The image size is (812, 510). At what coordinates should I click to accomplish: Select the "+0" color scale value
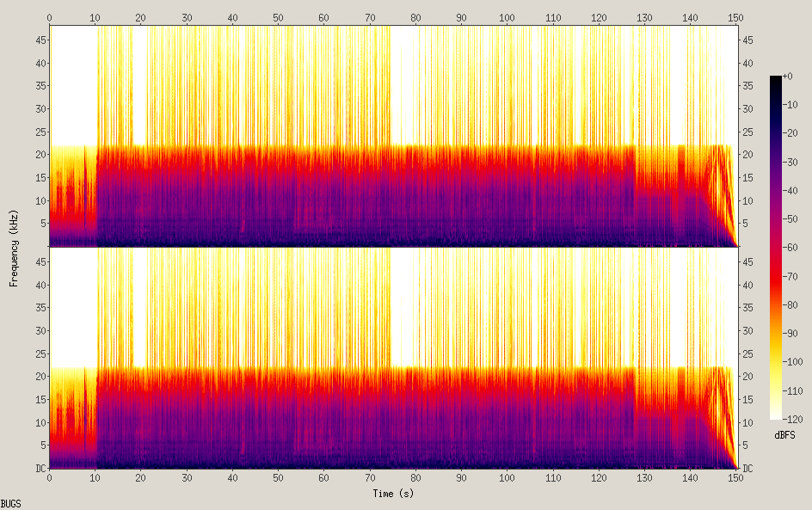click(x=787, y=76)
